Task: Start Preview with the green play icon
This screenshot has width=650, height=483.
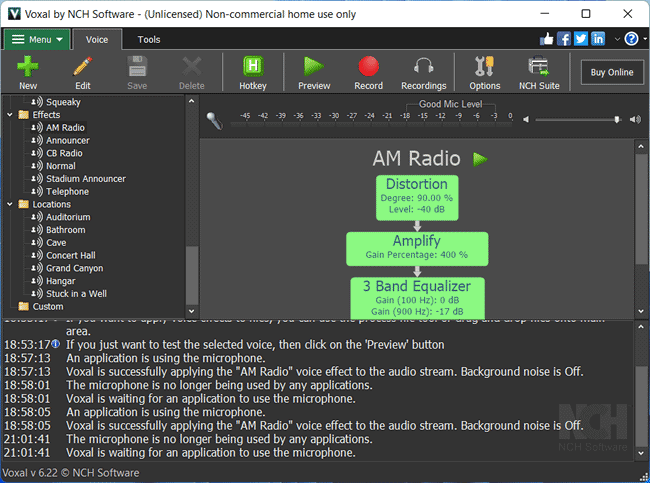Action: coord(314,66)
